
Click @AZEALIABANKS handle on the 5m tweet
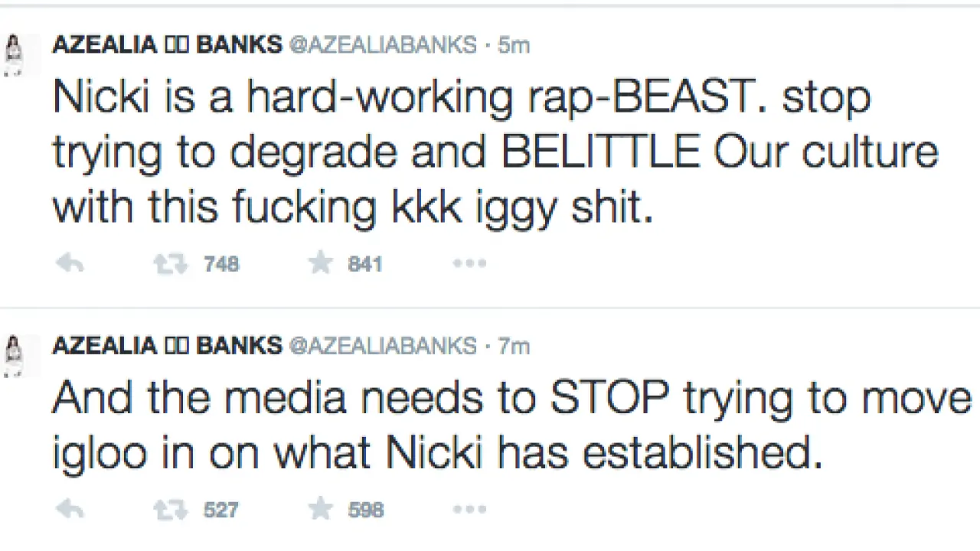click(382, 45)
